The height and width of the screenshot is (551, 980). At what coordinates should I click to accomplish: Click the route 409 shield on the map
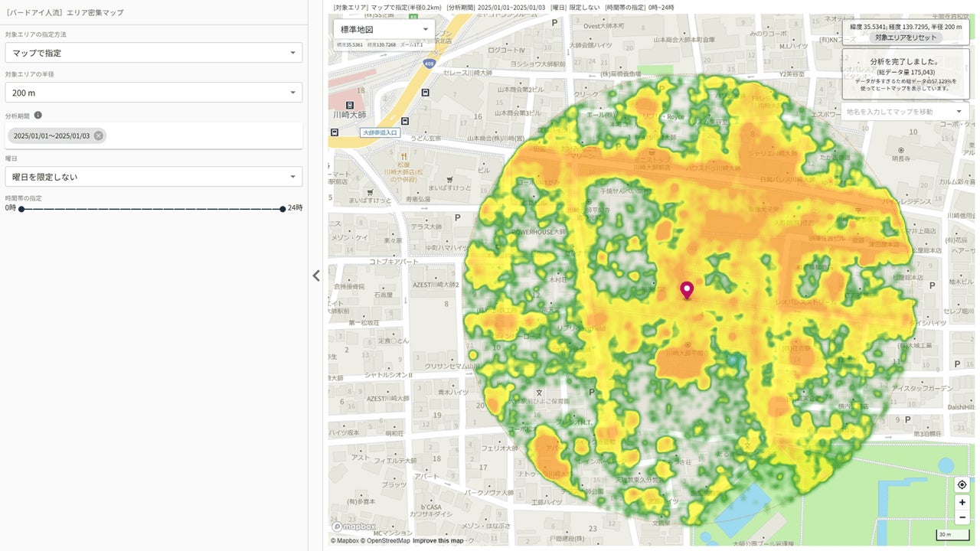tap(430, 65)
